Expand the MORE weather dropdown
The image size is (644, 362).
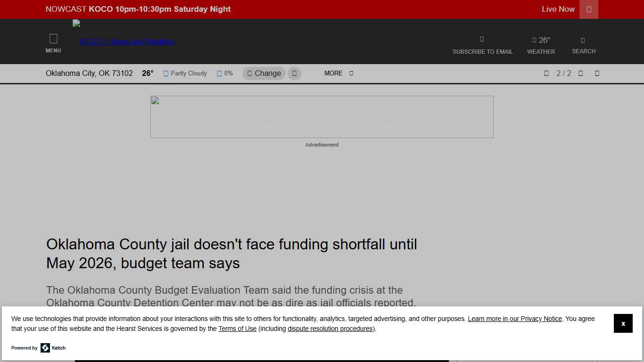click(x=339, y=74)
